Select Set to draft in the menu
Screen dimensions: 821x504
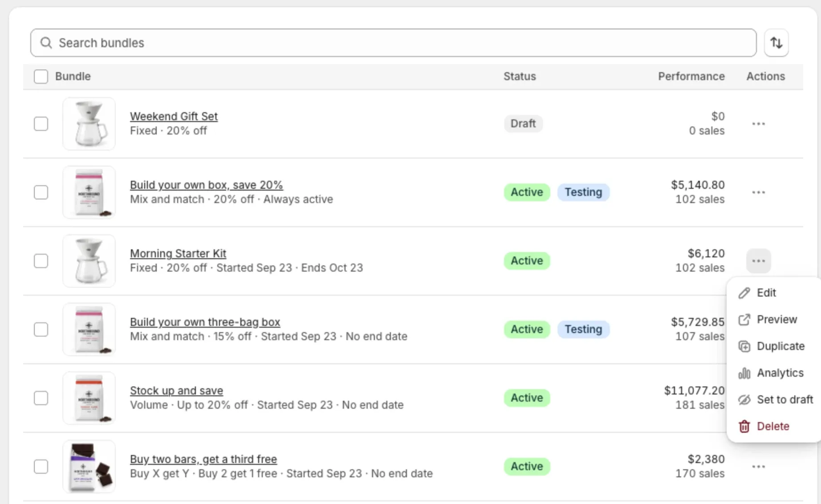tap(774, 400)
